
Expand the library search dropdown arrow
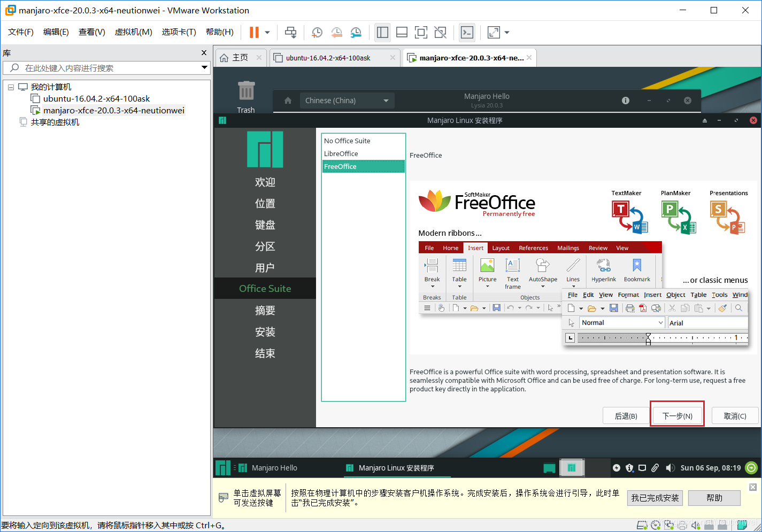pyautogui.click(x=204, y=67)
